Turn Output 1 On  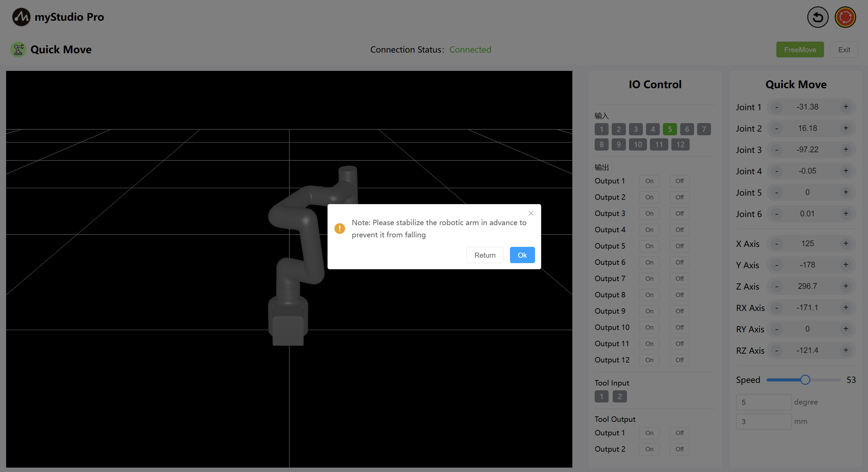(x=649, y=181)
